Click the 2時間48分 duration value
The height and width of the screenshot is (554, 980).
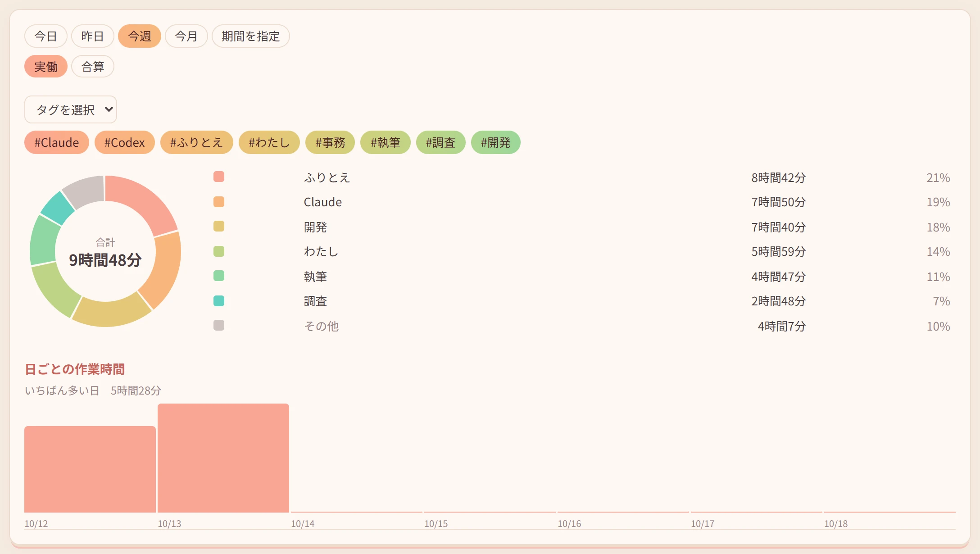pyautogui.click(x=779, y=301)
